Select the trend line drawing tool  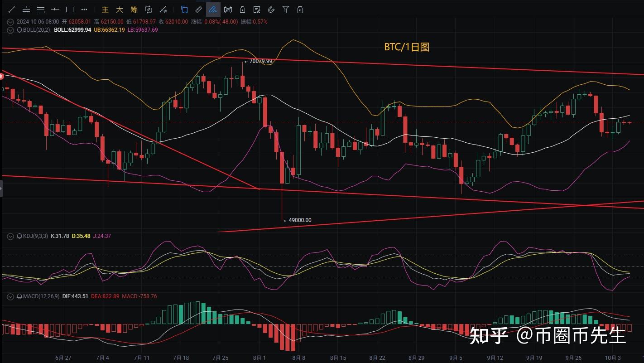tap(12, 10)
